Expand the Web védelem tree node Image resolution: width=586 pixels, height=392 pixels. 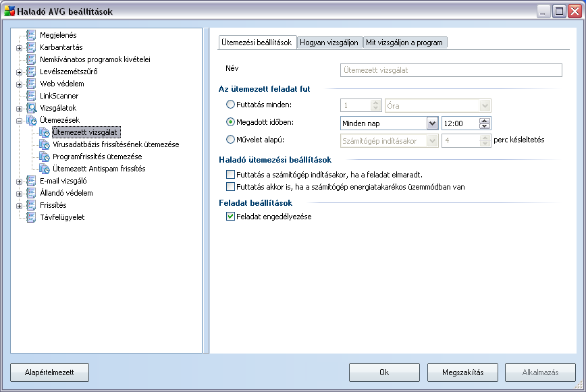pyautogui.click(x=20, y=84)
